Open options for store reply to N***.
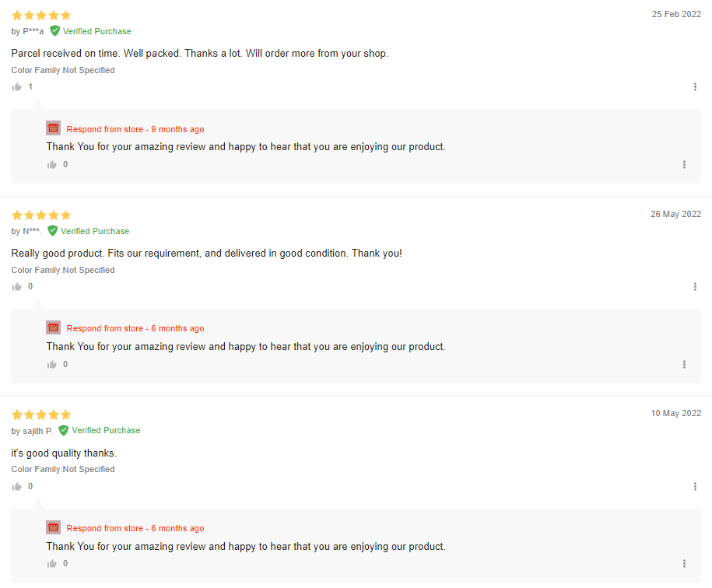 click(684, 365)
